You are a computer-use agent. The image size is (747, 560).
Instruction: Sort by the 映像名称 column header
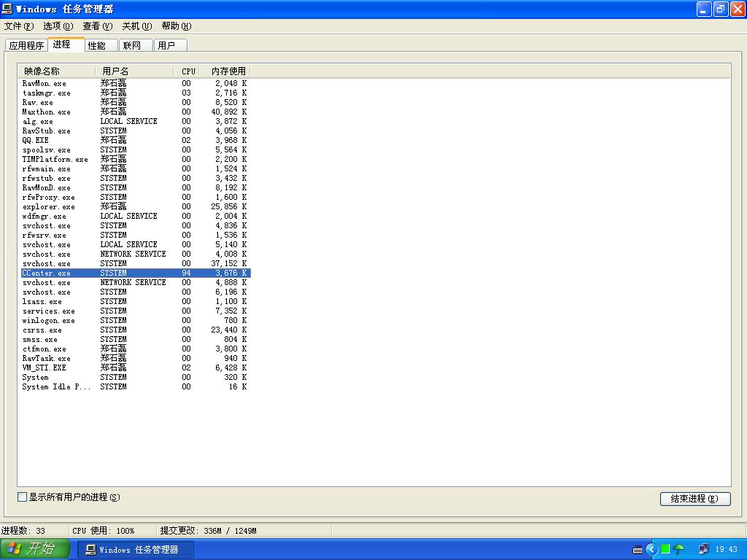pos(57,71)
